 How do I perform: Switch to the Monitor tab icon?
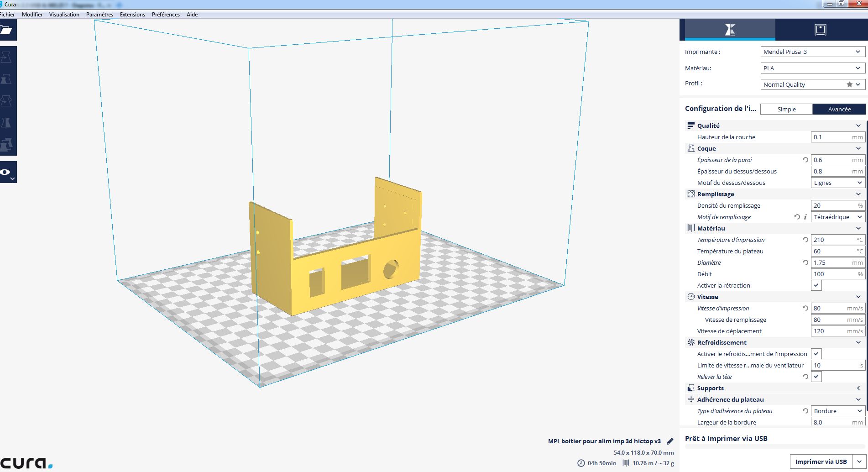pyautogui.click(x=820, y=30)
